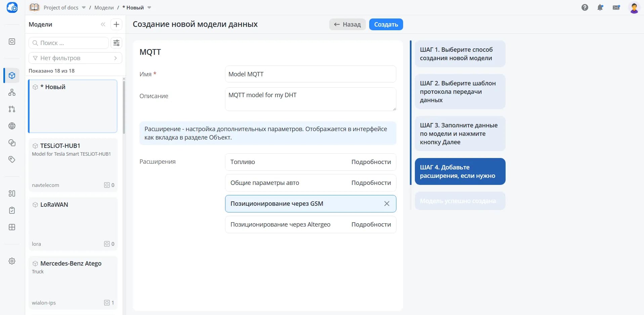Select the globe icon in left sidebar
The width and height of the screenshot is (644, 315).
tap(12, 126)
